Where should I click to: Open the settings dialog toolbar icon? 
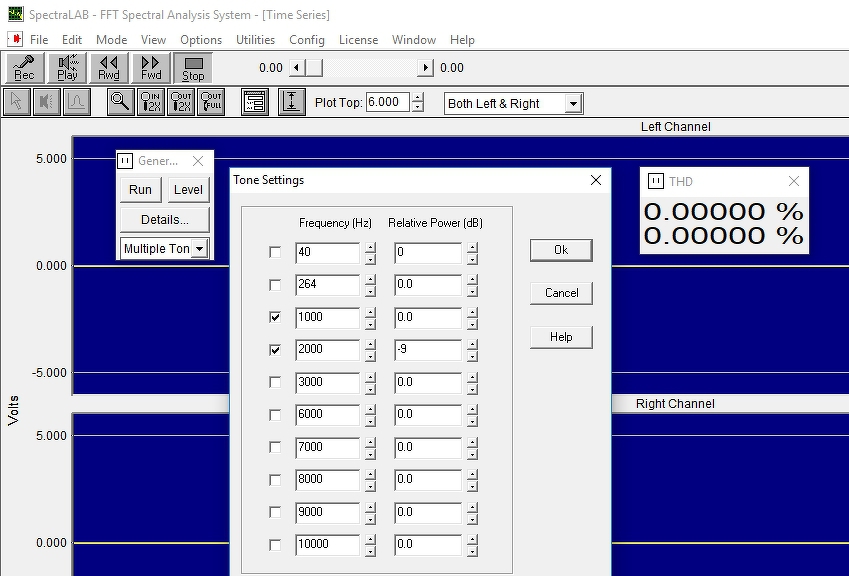pos(254,102)
